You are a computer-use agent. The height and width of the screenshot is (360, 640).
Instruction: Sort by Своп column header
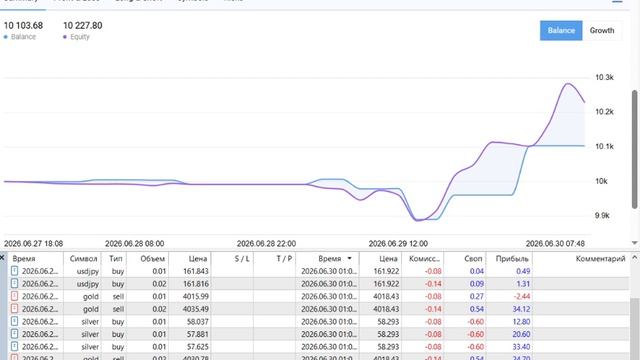(473, 259)
